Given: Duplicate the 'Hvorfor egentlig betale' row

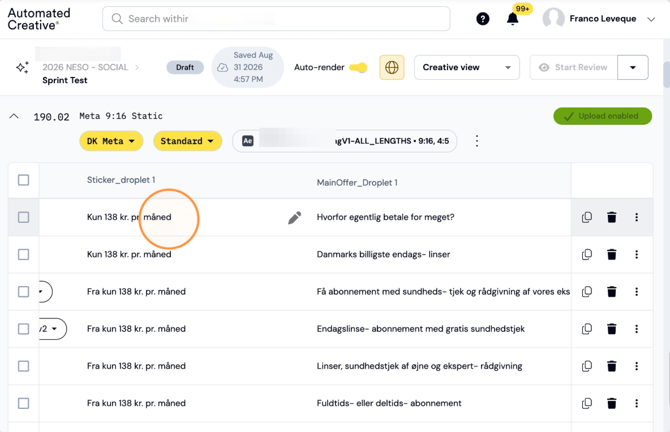Looking at the screenshot, I should [x=587, y=217].
